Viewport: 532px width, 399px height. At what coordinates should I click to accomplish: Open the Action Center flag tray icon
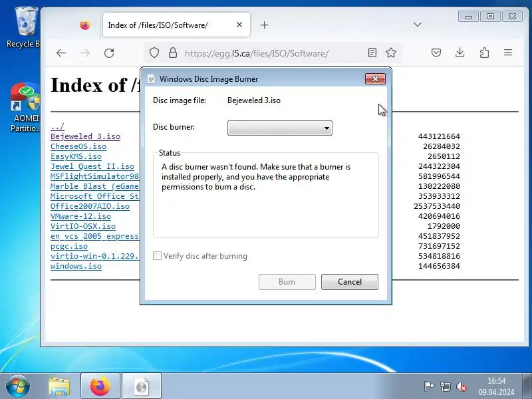click(429, 386)
